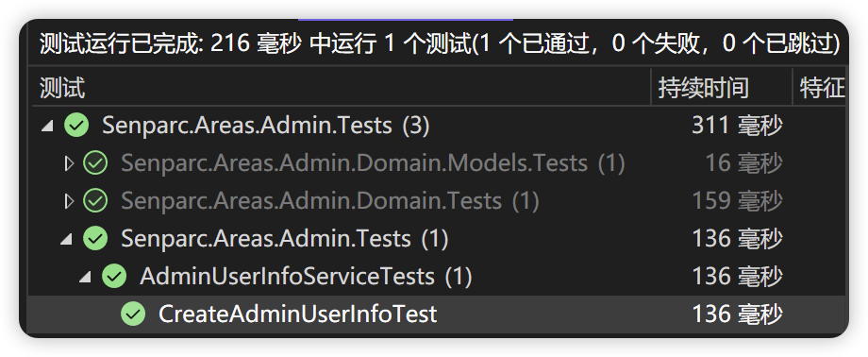This screenshot has width=868, height=357.
Task: Click the passed icon beside CreateAdminUserInfoTest
Action: tap(133, 314)
